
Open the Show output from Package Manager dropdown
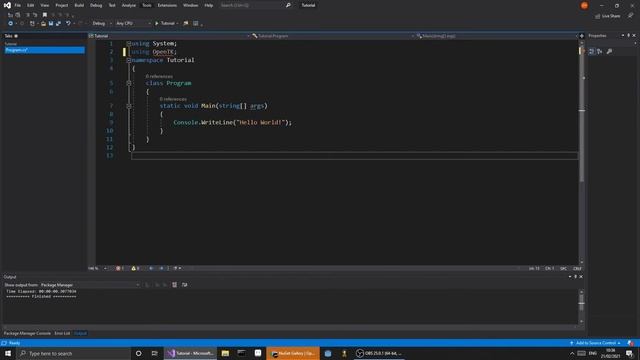click(90, 285)
